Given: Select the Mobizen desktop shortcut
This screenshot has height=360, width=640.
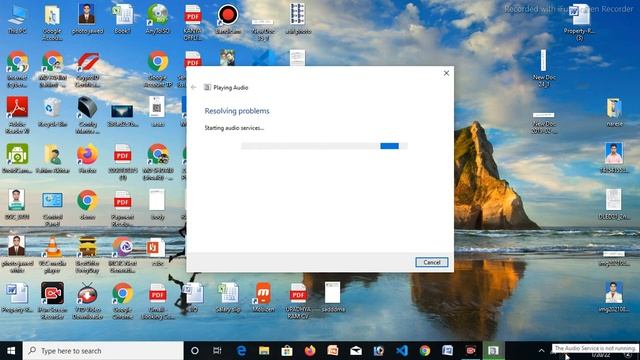Looking at the screenshot, I should [x=263, y=298].
